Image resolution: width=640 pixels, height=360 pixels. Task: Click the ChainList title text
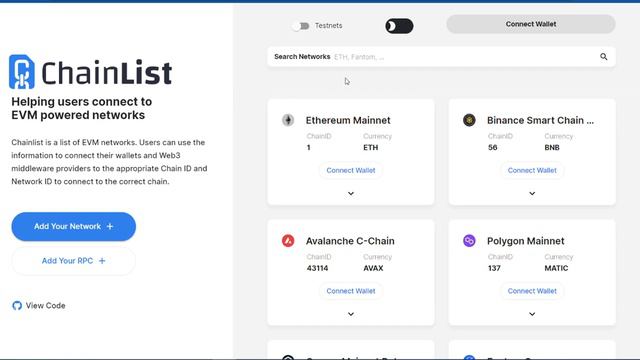(107, 73)
